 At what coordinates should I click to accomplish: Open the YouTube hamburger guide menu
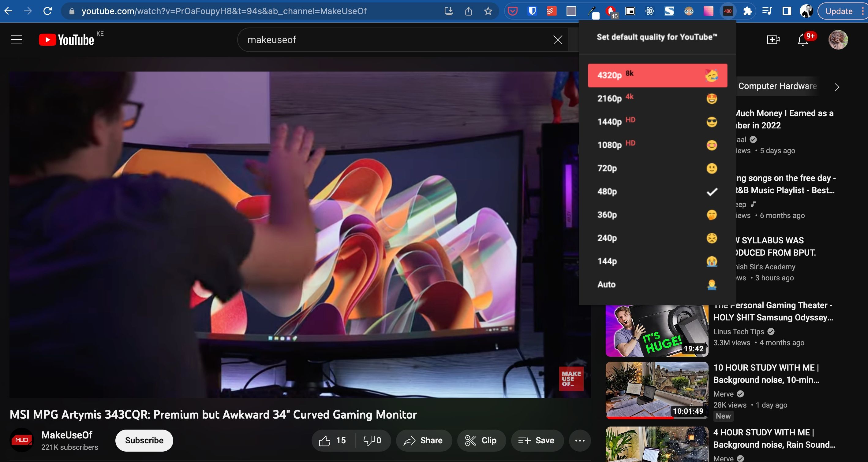(17, 40)
